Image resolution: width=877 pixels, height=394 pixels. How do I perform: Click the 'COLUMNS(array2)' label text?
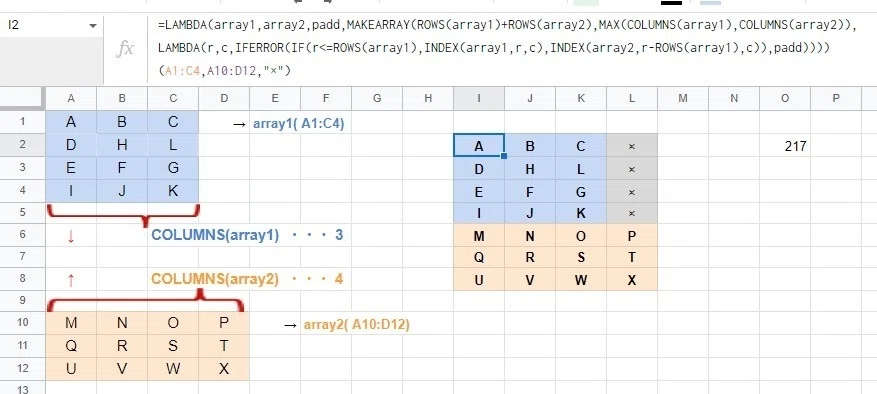[x=215, y=279]
